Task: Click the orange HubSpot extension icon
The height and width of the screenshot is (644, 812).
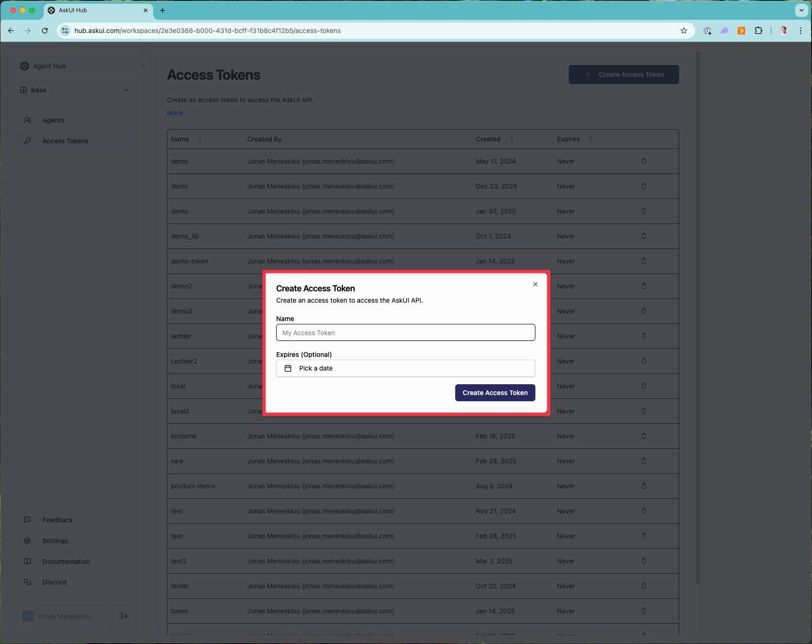Action: click(741, 31)
